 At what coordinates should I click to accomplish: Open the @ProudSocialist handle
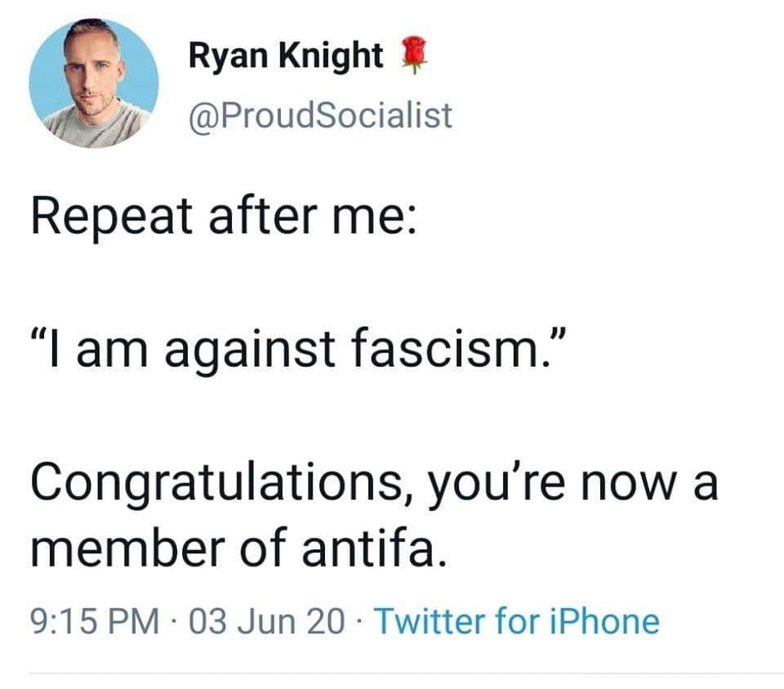pyautogui.click(x=319, y=114)
